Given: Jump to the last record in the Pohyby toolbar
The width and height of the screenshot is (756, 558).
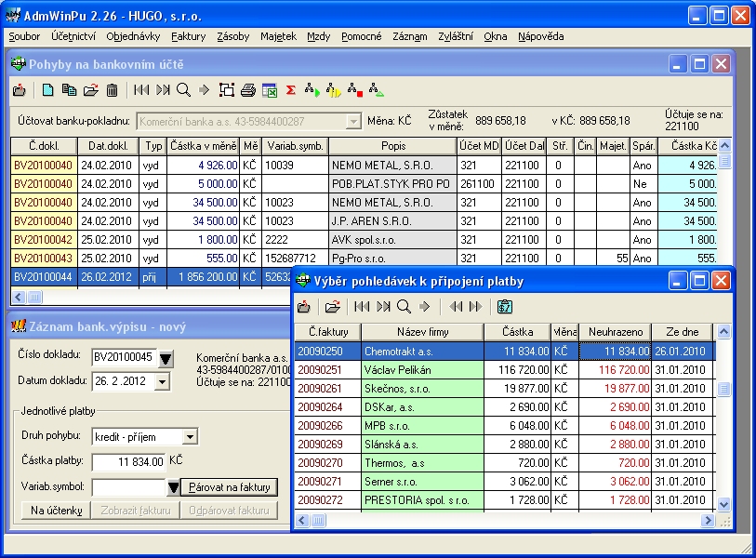Looking at the screenshot, I should coord(163,90).
